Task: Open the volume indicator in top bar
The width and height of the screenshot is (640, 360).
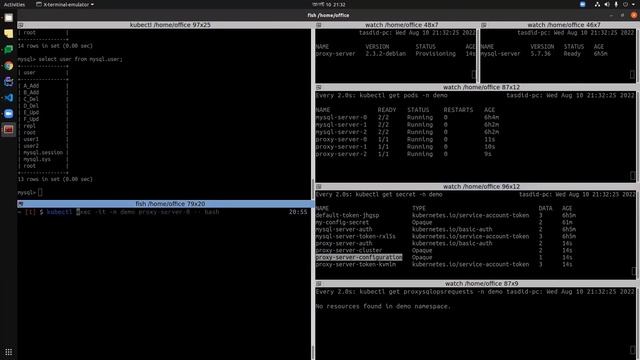Action: click(607, 4)
